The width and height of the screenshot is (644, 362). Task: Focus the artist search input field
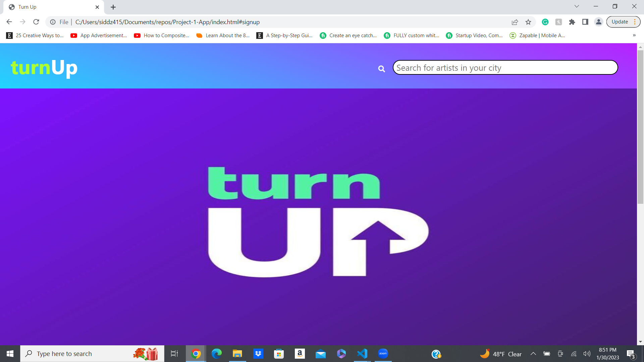[x=505, y=68]
